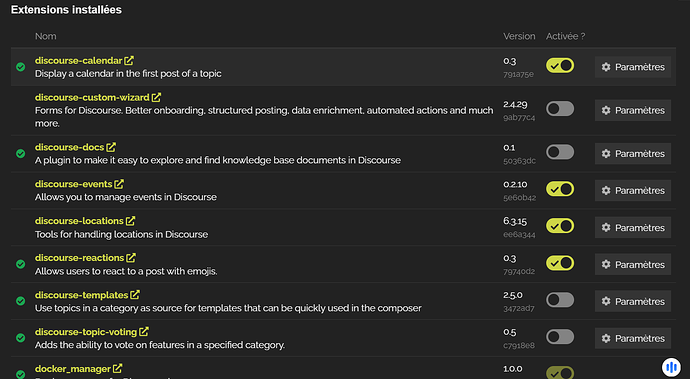Enable the discourse-docs plugin toggle

[x=560, y=152]
